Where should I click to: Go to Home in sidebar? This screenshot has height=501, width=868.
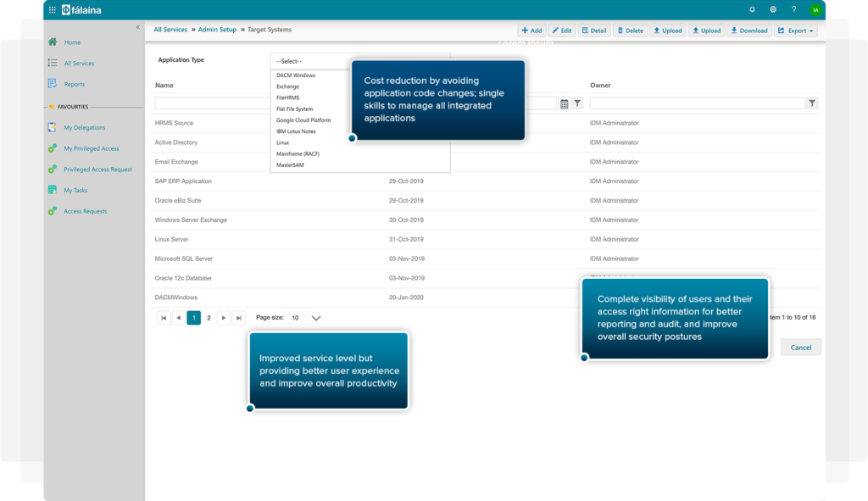(72, 42)
